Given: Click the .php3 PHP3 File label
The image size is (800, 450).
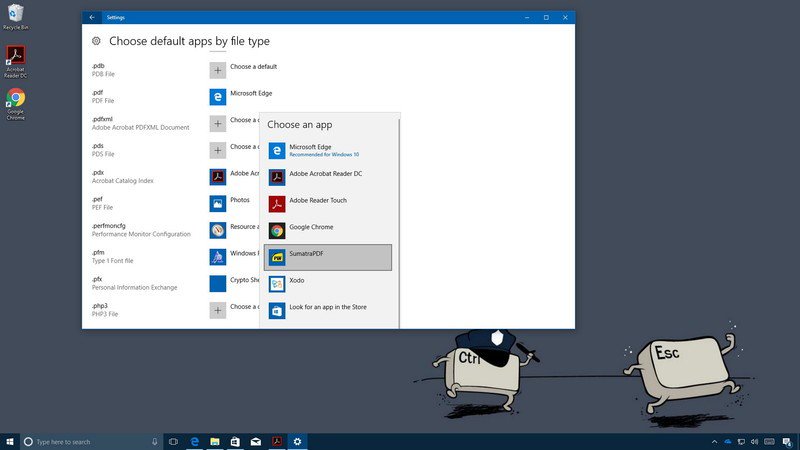Looking at the screenshot, I should click(105, 310).
